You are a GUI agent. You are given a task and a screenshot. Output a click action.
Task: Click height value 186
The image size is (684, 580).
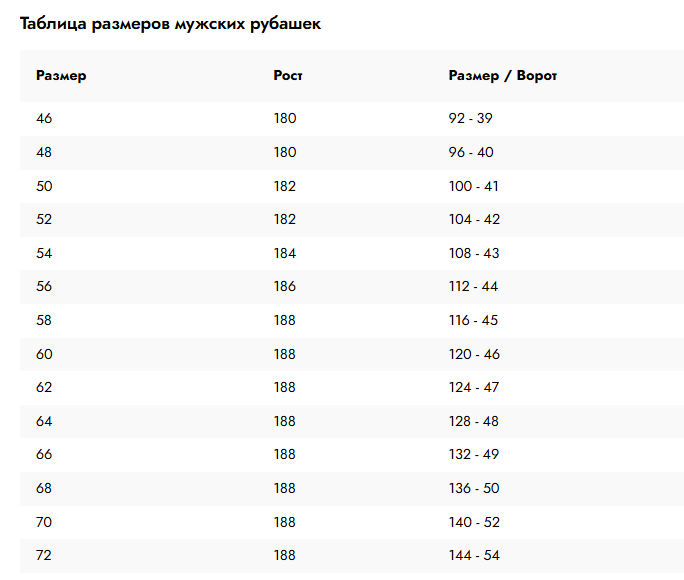[285, 287]
